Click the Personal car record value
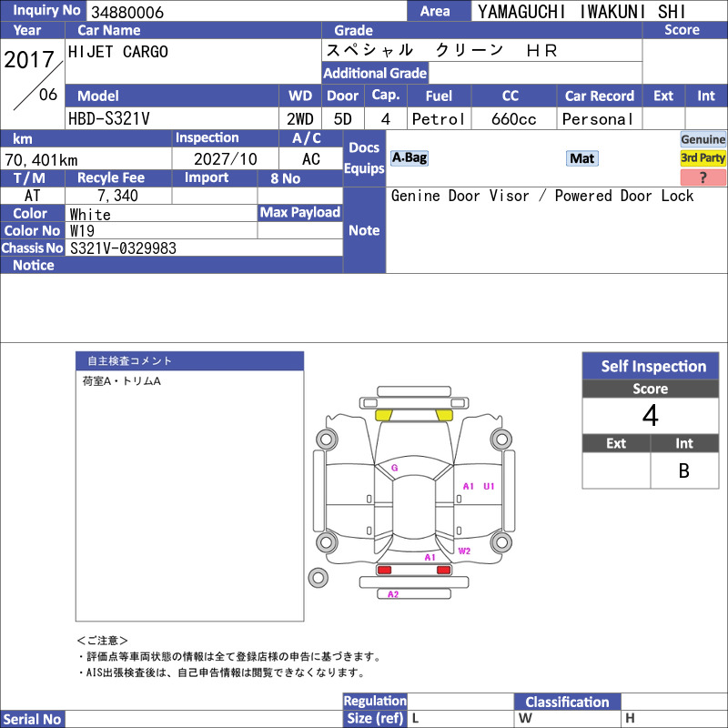The height and width of the screenshot is (728, 728). [598, 119]
